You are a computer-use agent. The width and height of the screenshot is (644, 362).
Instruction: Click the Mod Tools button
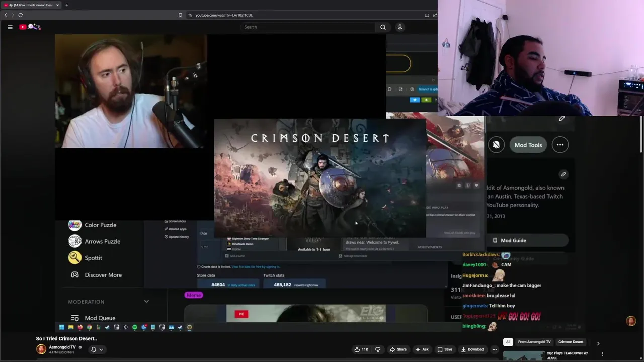click(x=528, y=145)
